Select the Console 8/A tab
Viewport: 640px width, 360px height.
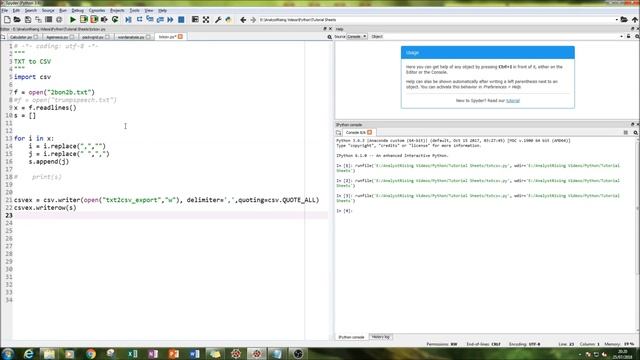click(356, 133)
